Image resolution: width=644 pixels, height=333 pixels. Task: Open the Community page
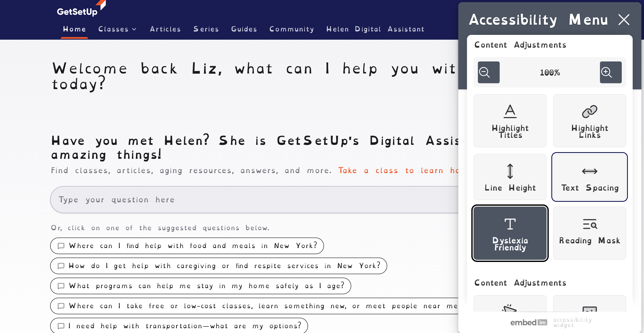click(x=291, y=29)
